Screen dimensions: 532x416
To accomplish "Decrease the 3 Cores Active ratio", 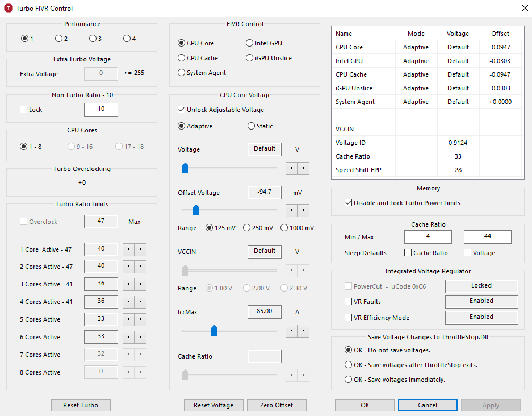I will pyautogui.click(x=129, y=285).
